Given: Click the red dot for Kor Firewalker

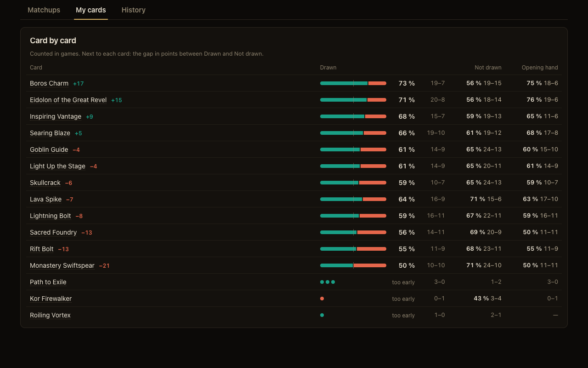Looking at the screenshot, I should pos(322,299).
